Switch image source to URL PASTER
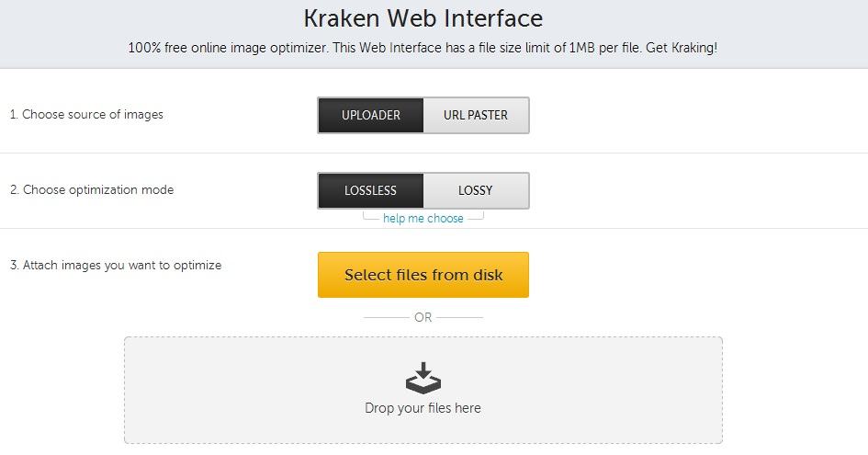 476,115
